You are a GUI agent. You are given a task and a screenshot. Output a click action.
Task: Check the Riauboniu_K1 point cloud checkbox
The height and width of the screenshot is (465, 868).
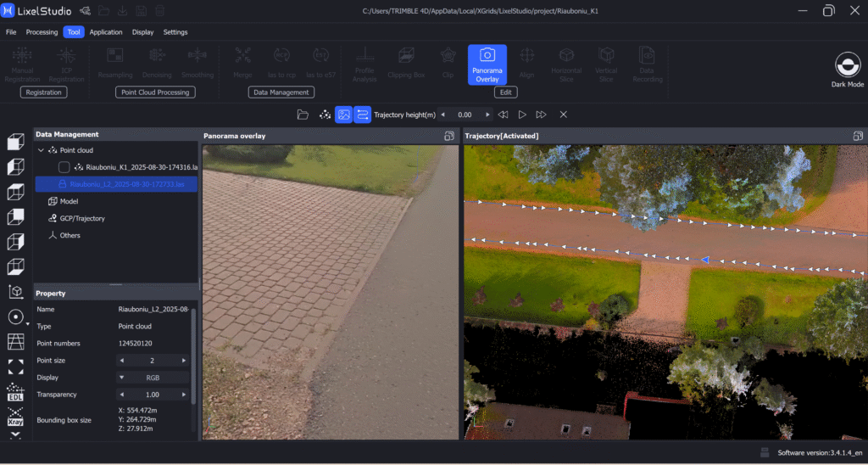tap(64, 167)
